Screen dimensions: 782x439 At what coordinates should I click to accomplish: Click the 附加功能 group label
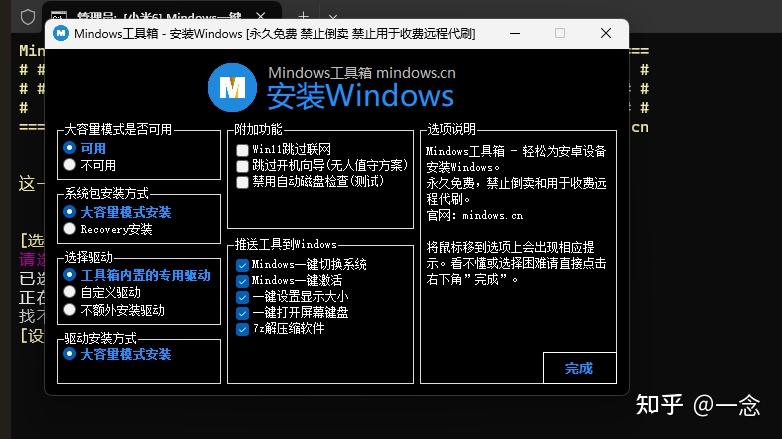tap(258, 129)
